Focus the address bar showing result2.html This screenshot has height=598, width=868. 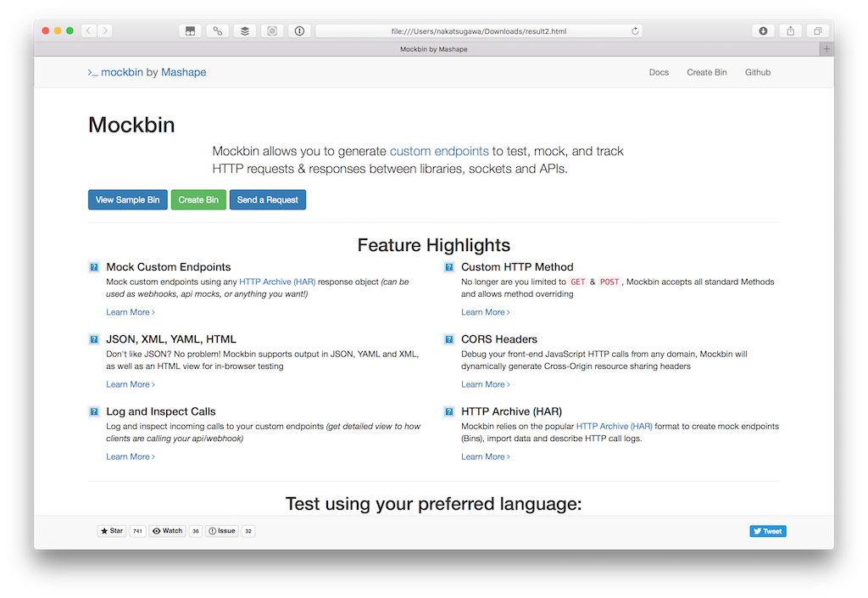click(479, 31)
